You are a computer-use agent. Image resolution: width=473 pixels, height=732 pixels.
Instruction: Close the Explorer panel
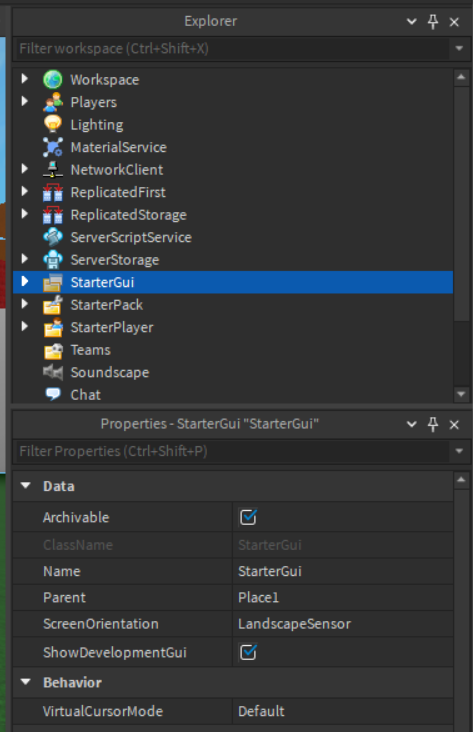point(454,22)
